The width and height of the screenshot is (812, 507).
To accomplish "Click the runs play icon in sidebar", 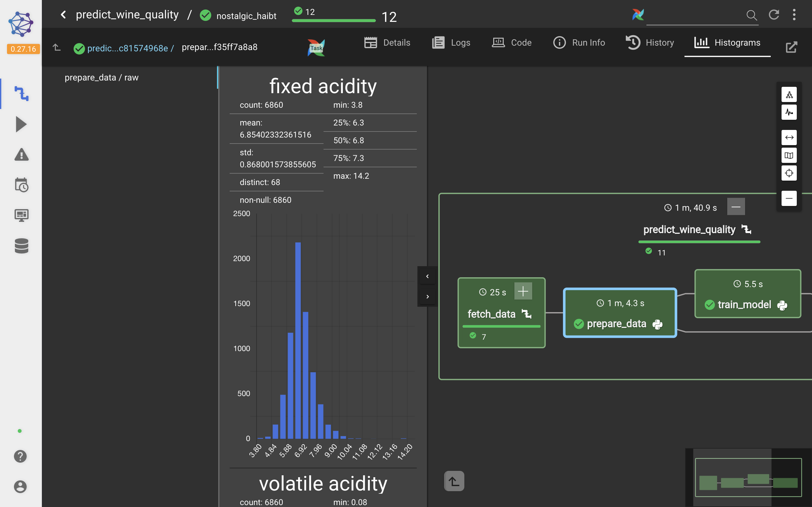I will click(x=21, y=125).
